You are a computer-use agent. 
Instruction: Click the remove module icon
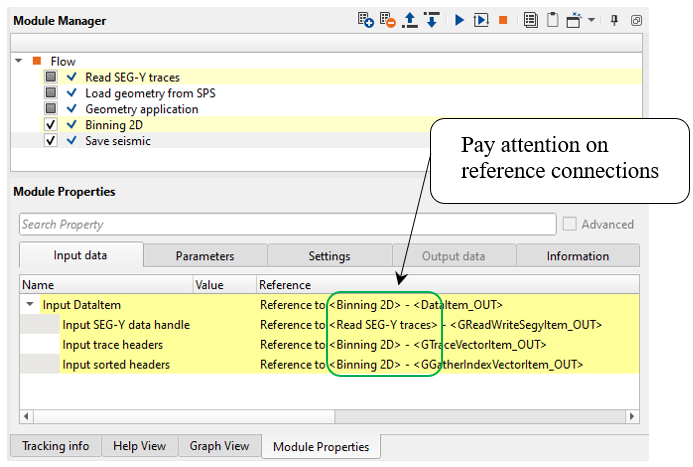coord(387,20)
